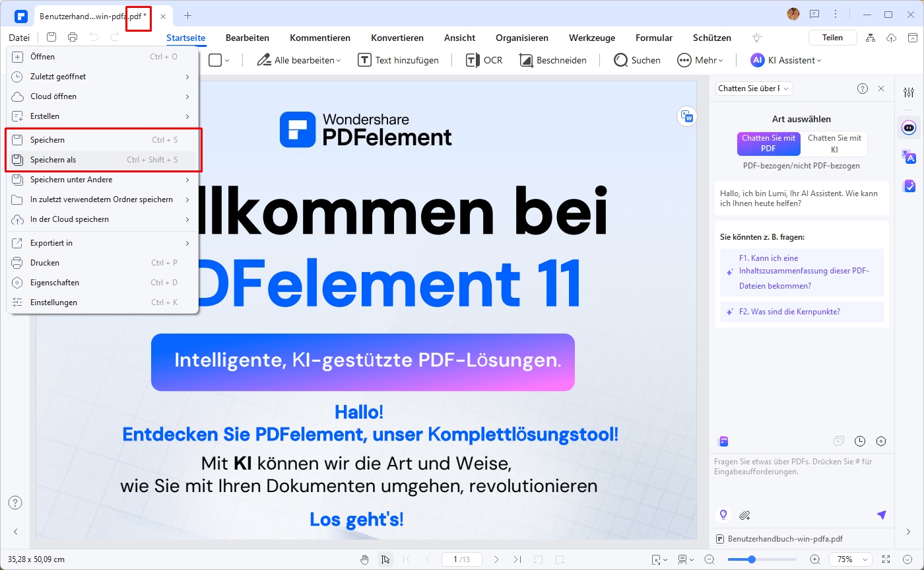
Task: Switch to the Organisieren tab
Action: (x=522, y=38)
